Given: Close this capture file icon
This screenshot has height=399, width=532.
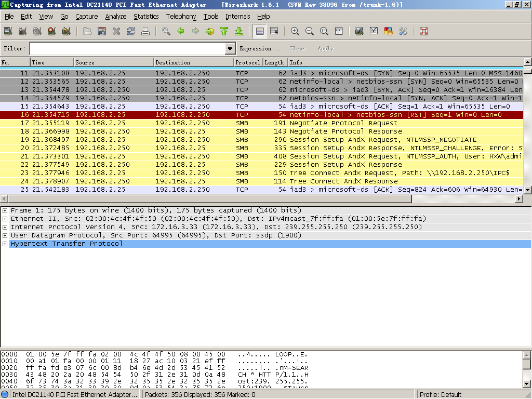Looking at the screenshot, I should [116, 31].
